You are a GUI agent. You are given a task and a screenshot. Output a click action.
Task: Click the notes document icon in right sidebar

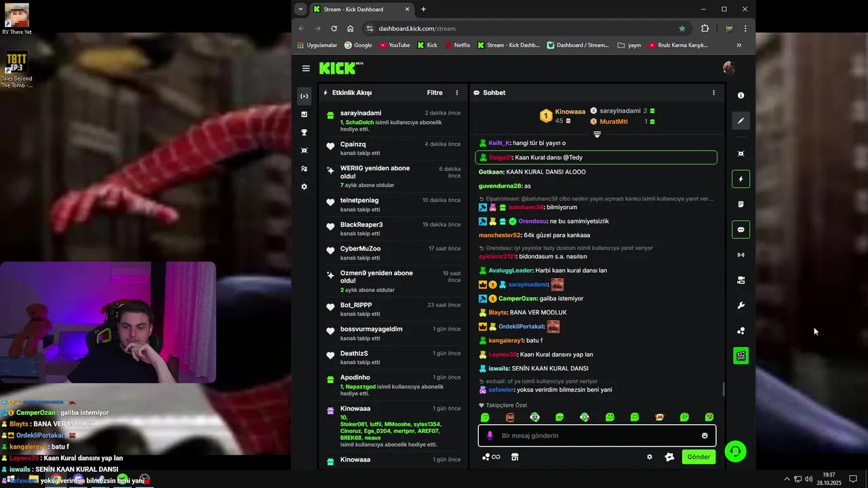tap(741, 204)
